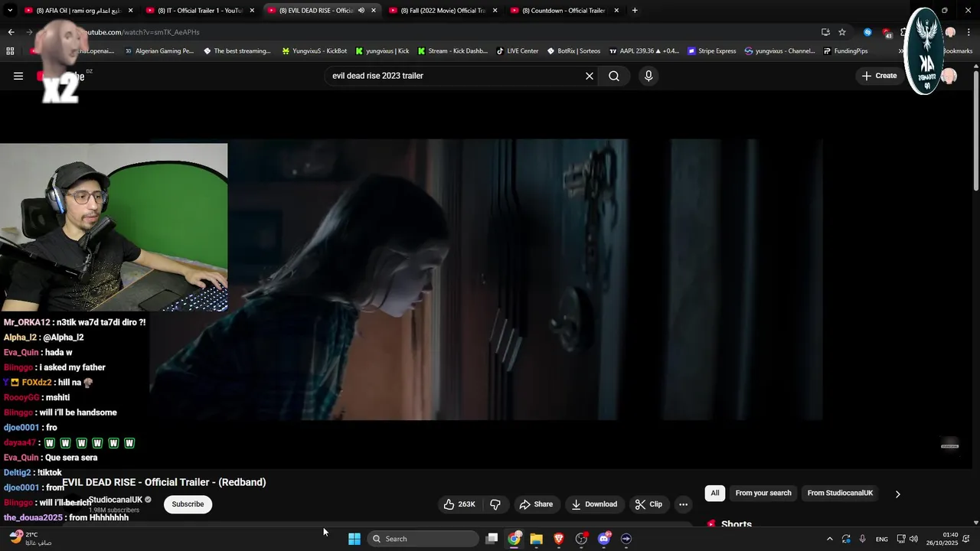Open the blue extension icon in Chrome toolbar
This screenshot has height=551, width=980.
pos(867,32)
